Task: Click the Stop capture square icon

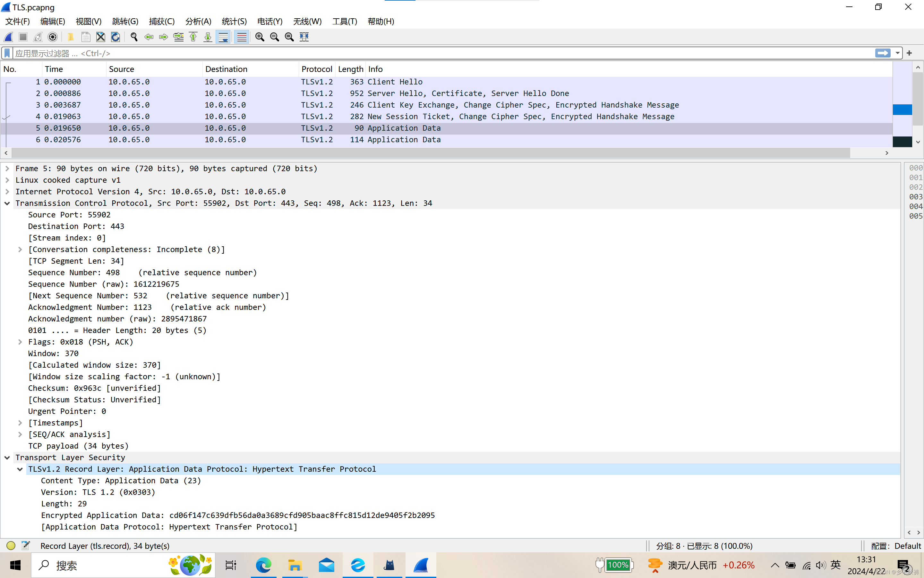Action: [x=23, y=37]
